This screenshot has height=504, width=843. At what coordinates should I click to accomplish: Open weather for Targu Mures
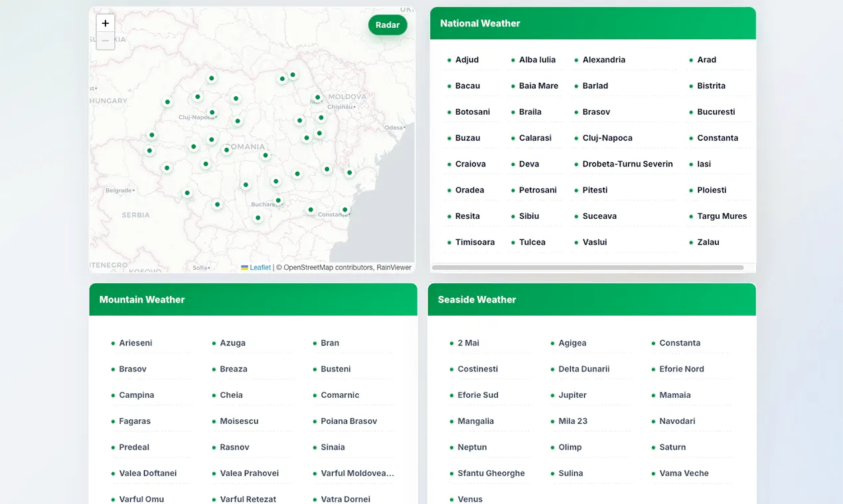click(722, 216)
